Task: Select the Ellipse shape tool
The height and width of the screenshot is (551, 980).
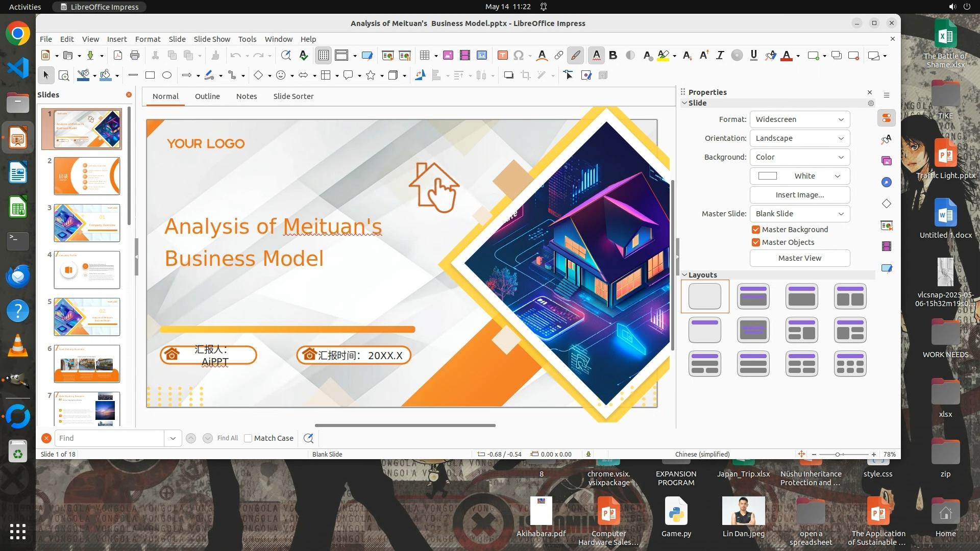Action: [x=167, y=76]
